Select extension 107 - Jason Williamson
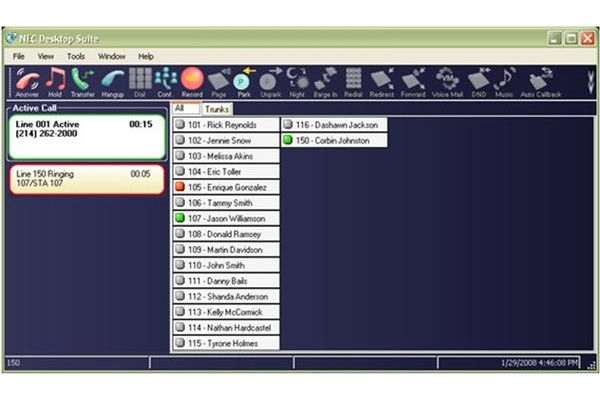The image size is (600, 400). coord(226,219)
